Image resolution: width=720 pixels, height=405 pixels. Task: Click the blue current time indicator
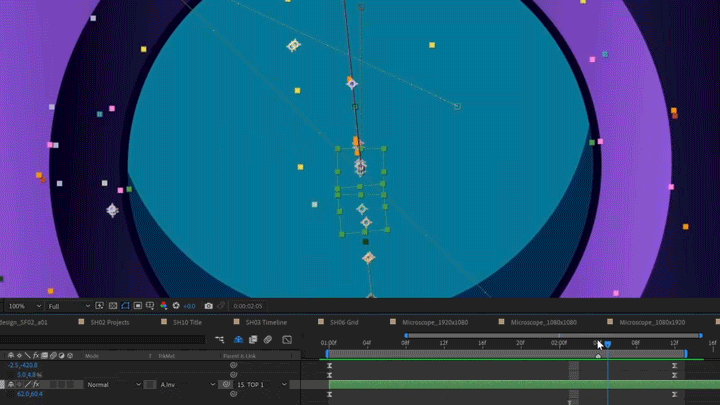[x=608, y=344]
